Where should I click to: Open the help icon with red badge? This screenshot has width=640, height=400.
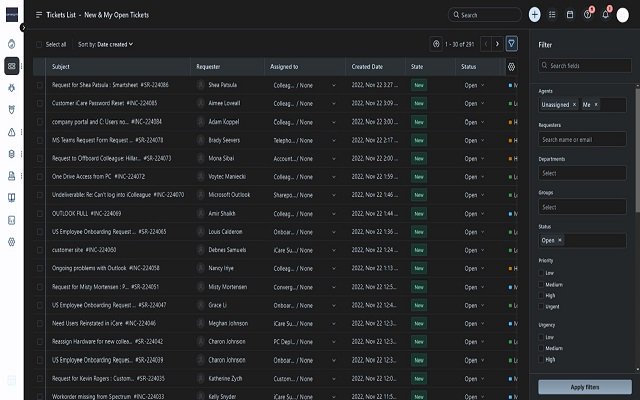coord(587,15)
